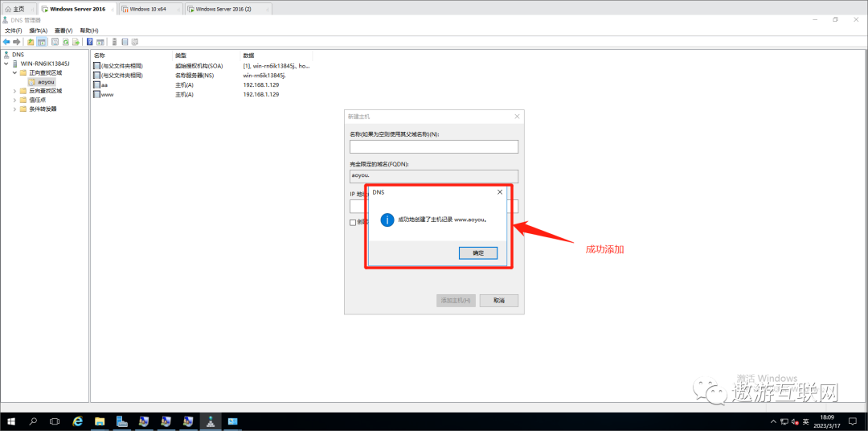The width and height of the screenshot is (868, 431).
Task: Click the host name input field
Action: point(434,146)
